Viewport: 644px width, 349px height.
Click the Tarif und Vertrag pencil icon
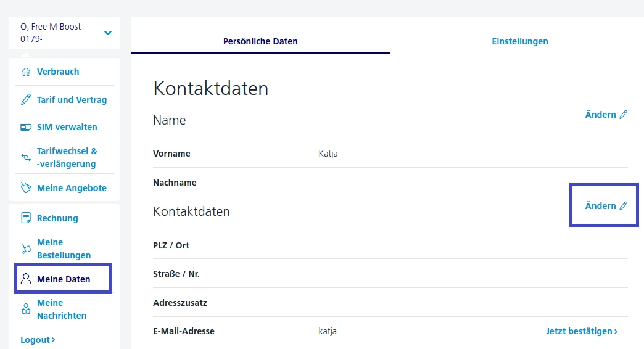(x=26, y=100)
